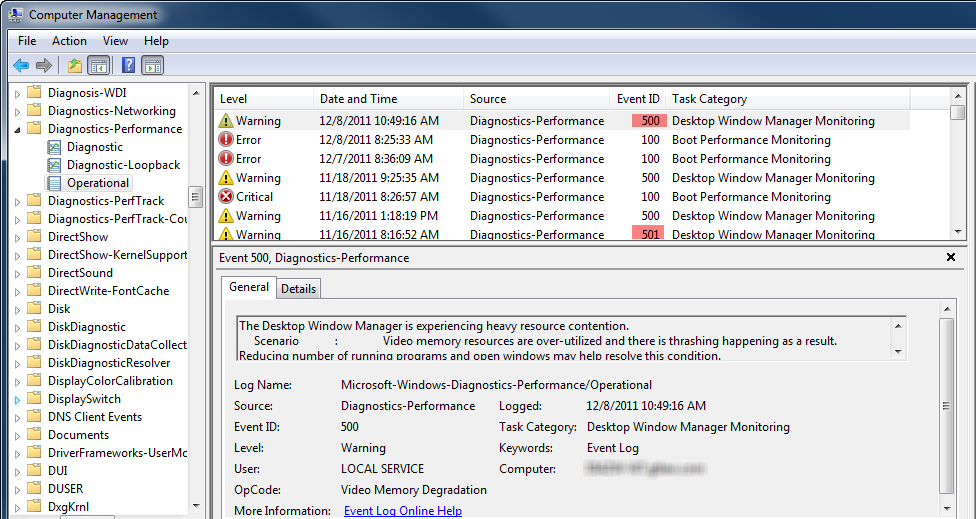
Task: Expand the Diagnosis-WDI tree node
Action: 17,93
